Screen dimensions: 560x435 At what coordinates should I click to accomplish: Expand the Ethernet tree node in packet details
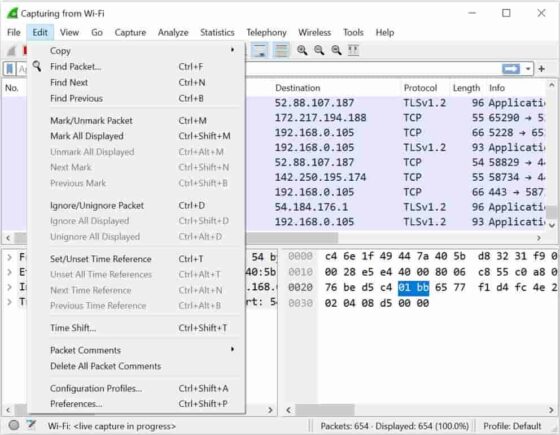tap(9, 272)
